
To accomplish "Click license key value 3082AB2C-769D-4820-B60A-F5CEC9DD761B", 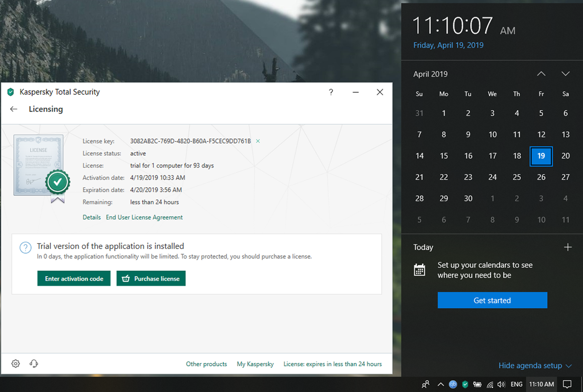I will [x=191, y=141].
